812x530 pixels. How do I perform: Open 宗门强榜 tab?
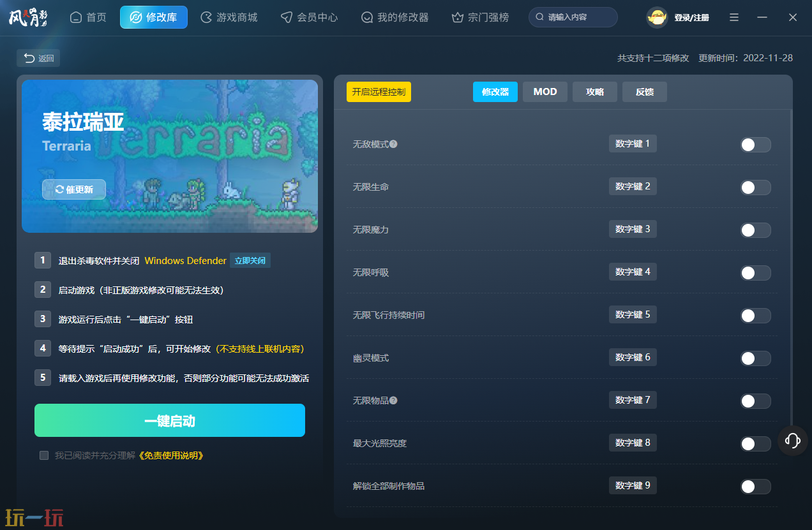481,17
